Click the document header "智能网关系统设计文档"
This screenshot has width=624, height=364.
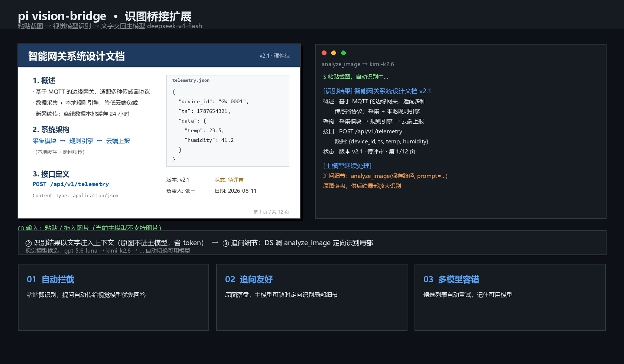(x=77, y=56)
